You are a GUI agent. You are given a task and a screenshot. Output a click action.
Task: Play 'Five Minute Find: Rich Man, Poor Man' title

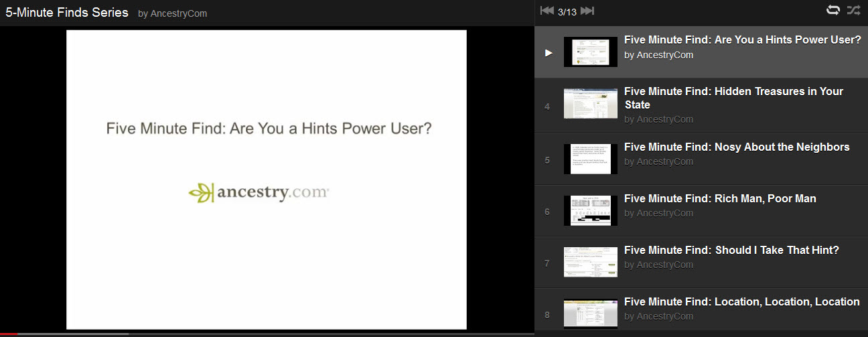(720, 199)
